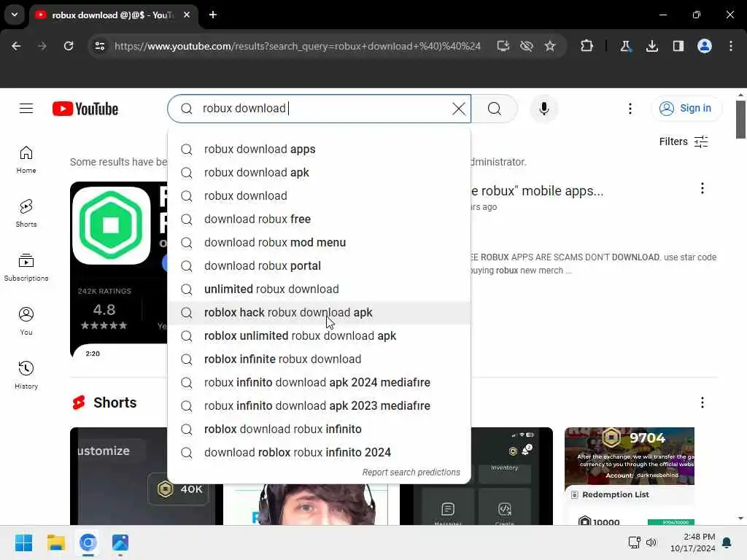
Task: Open the notifications bell in system tray
Action: tap(727, 542)
